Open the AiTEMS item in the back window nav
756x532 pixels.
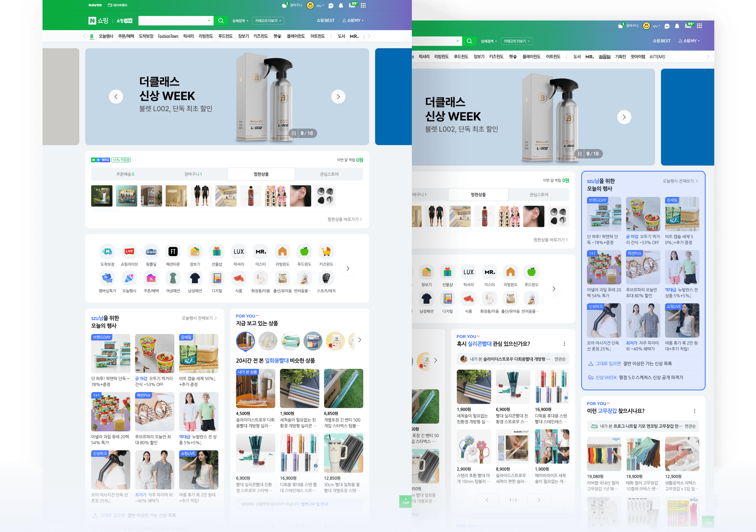point(657,57)
